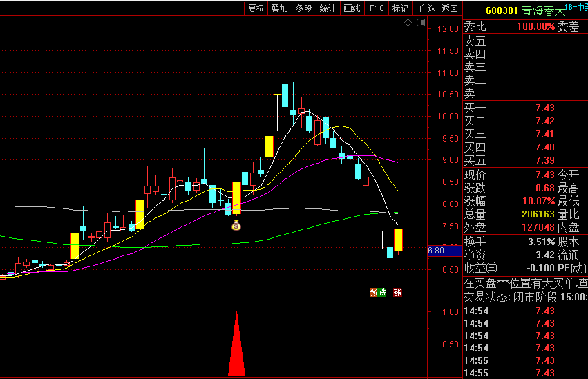Click the 净资 value 3.42
The height and width of the screenshot is (379, 588).
545,255
